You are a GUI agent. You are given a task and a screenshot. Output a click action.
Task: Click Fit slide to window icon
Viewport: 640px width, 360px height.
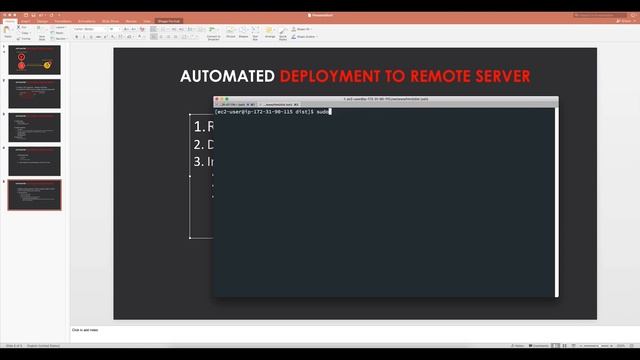coord(631,346)
